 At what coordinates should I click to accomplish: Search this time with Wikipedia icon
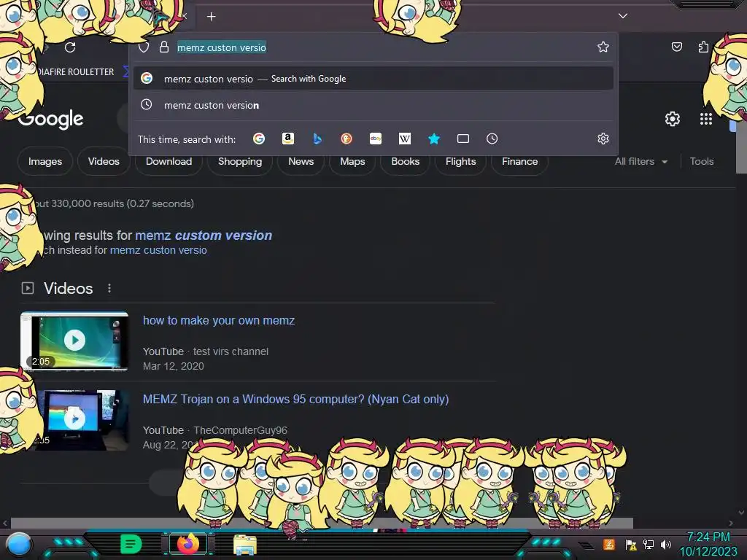pyautogui.click(x=404, y=139)
